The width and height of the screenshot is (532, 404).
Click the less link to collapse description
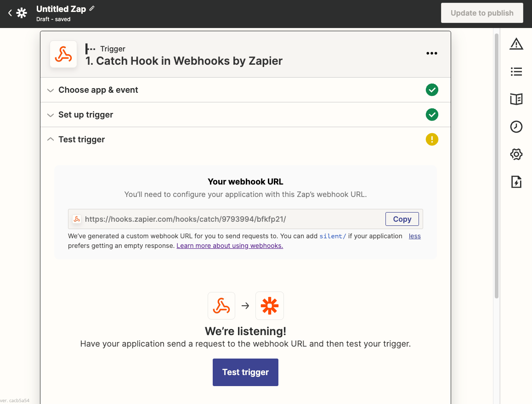point(414,236)
